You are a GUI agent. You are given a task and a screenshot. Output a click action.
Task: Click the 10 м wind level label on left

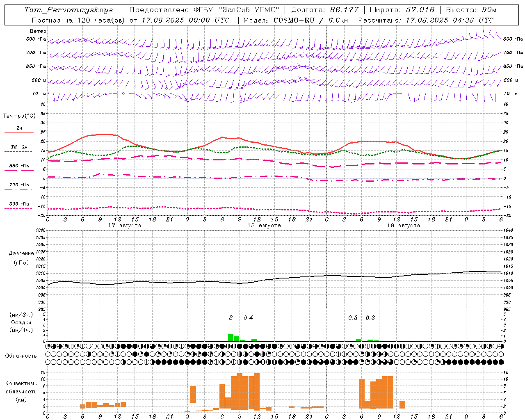39,94
